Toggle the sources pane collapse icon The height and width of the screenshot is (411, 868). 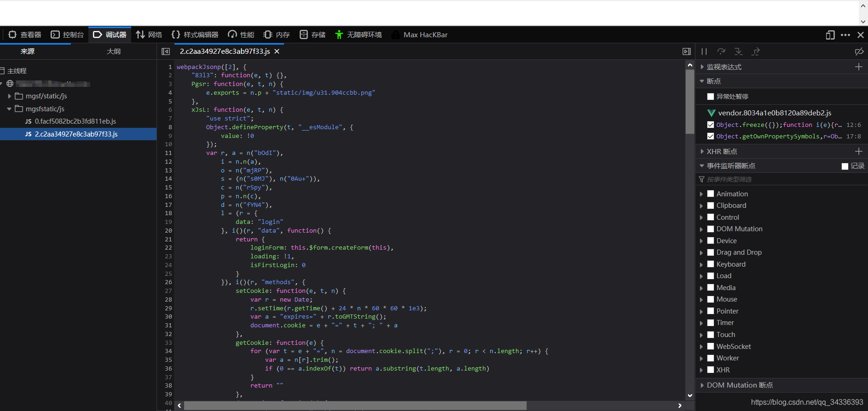166,51
